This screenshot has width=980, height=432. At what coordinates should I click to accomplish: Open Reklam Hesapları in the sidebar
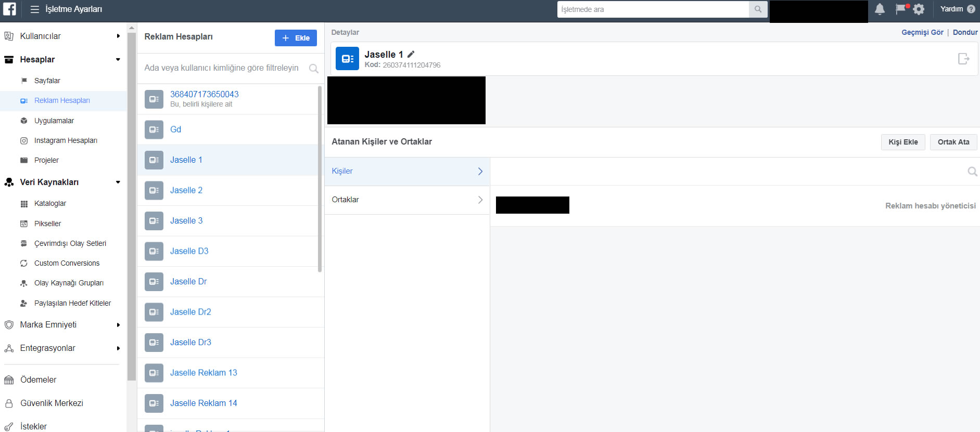click(63, 101)
